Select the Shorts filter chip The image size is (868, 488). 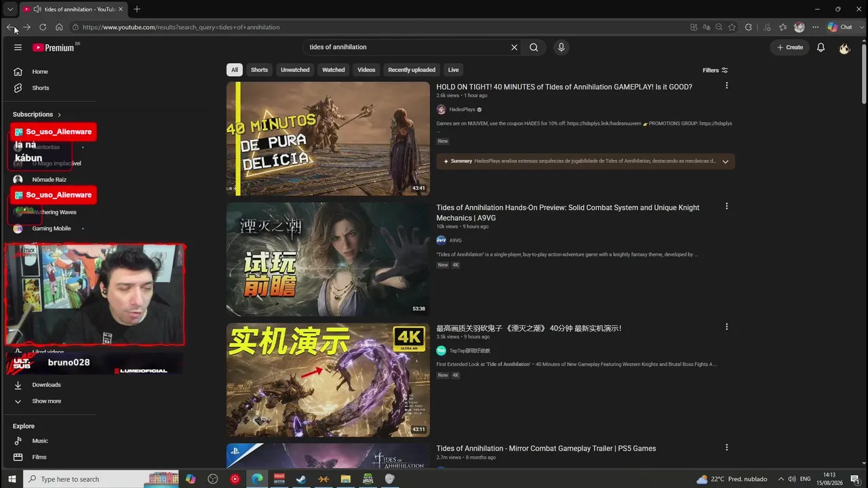(259, 70)
